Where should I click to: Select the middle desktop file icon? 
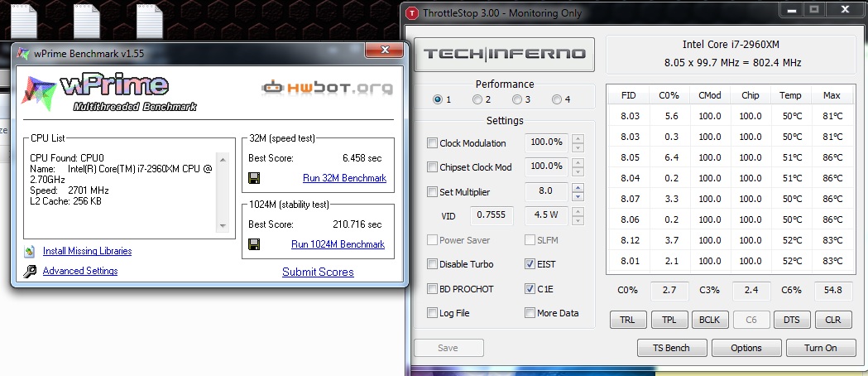pos(87,21)
